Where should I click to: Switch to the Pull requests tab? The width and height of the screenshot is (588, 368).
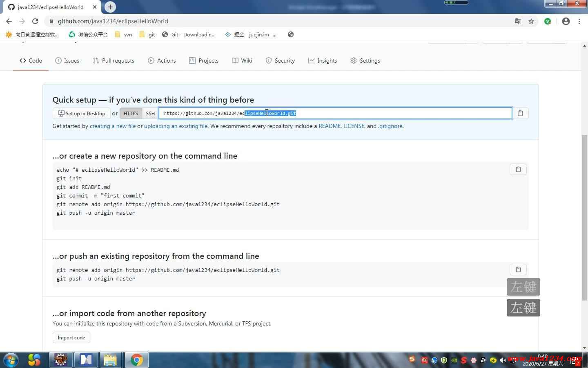click(x=114, y=61)
